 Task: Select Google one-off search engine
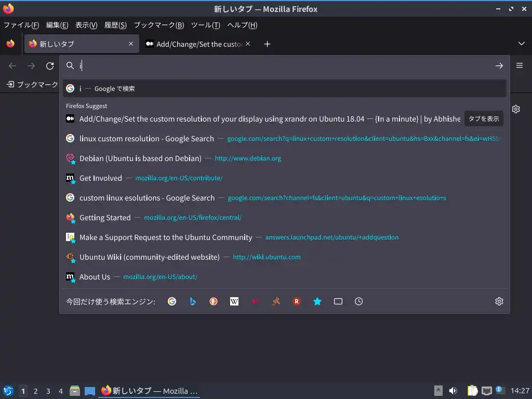[x=172, y=301]
